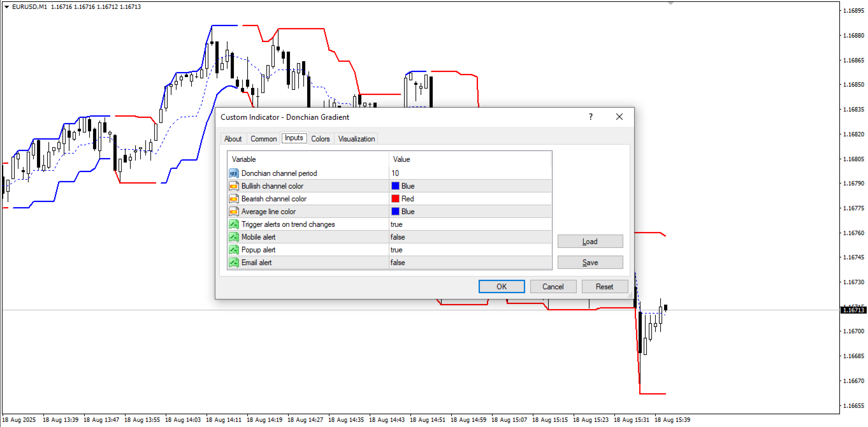
Task: Click the Trigger alerts on trend changes icon
Action: pos(233,224)
